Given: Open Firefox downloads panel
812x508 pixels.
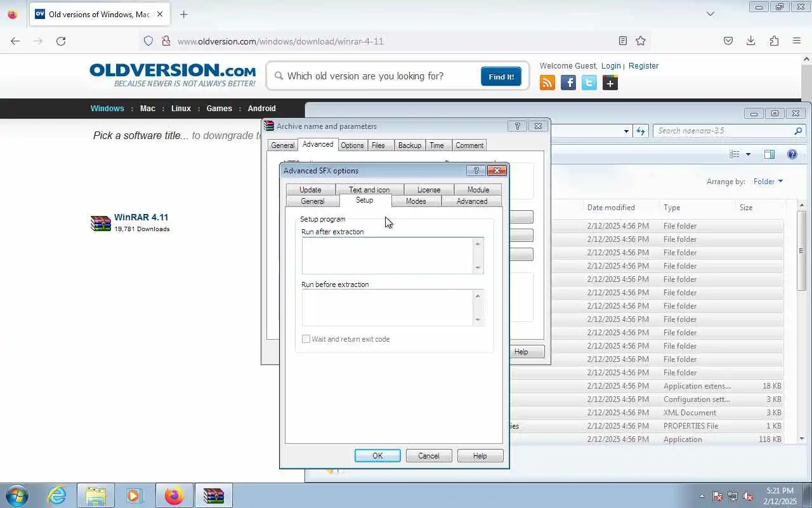Looking at the screenshot, I should 750,41.
